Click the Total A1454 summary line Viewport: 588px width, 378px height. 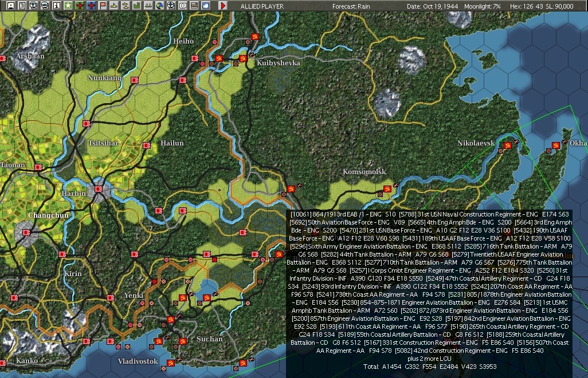point(430,367)
